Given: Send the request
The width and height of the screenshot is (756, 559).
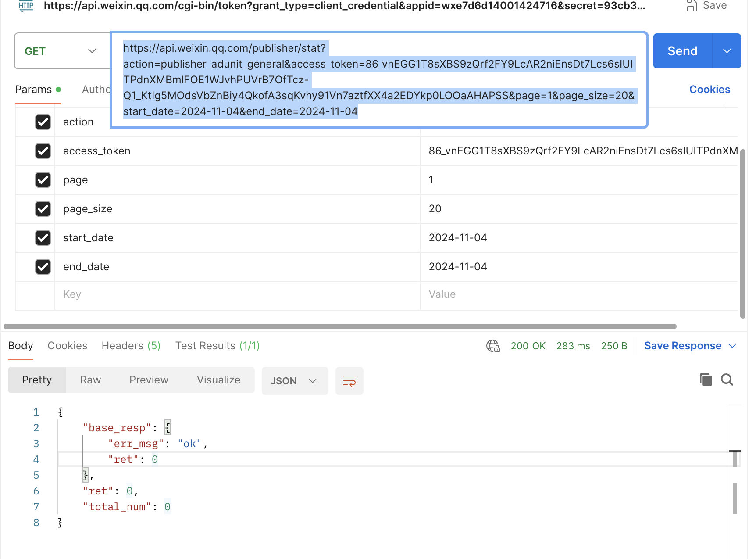Looking at the screenshot, I should point(683,51).
